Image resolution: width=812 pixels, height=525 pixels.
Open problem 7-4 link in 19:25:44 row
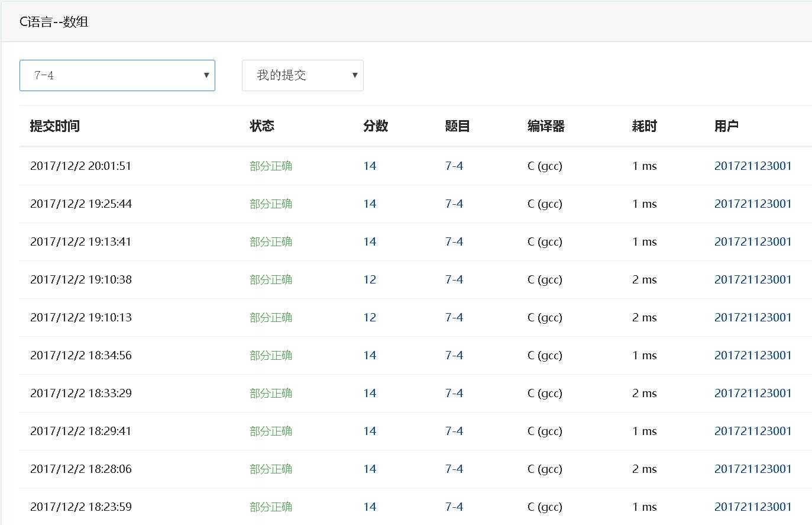click(x=454, y=204)
